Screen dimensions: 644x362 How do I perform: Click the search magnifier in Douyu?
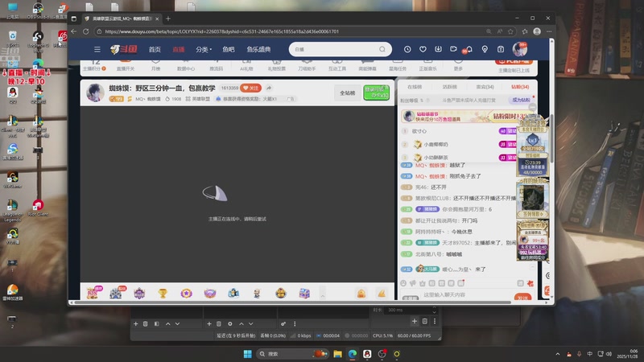[382, 49]
